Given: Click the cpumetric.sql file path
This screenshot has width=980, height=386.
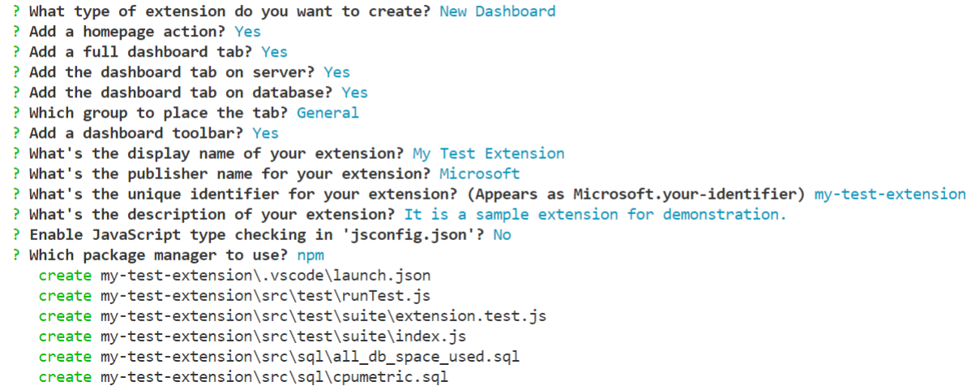Looking at the screenshot, I should [x=275, y=376].
